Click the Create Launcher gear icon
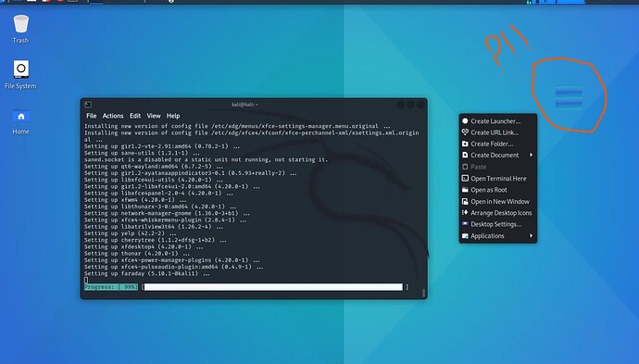Screen dimensions: 639x364 click(465, 120)
